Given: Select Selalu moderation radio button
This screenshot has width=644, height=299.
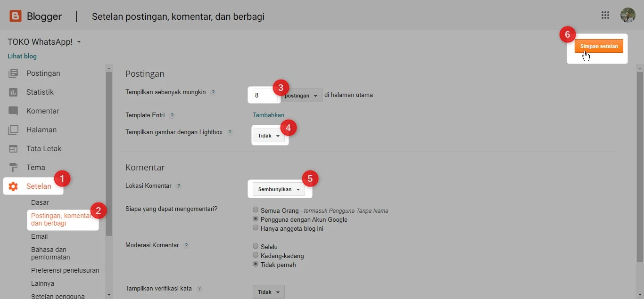Looking at the screenshot, I should [256, 246].
